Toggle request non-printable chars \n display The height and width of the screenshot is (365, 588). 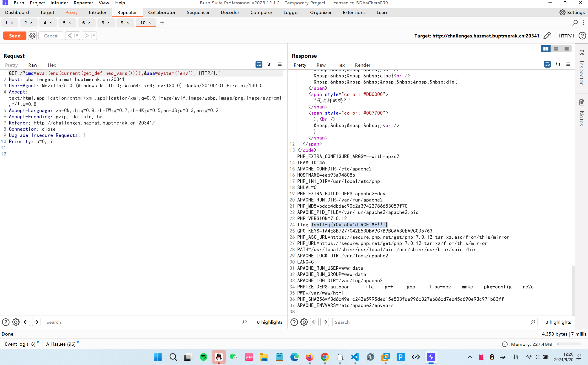(270, 64)
